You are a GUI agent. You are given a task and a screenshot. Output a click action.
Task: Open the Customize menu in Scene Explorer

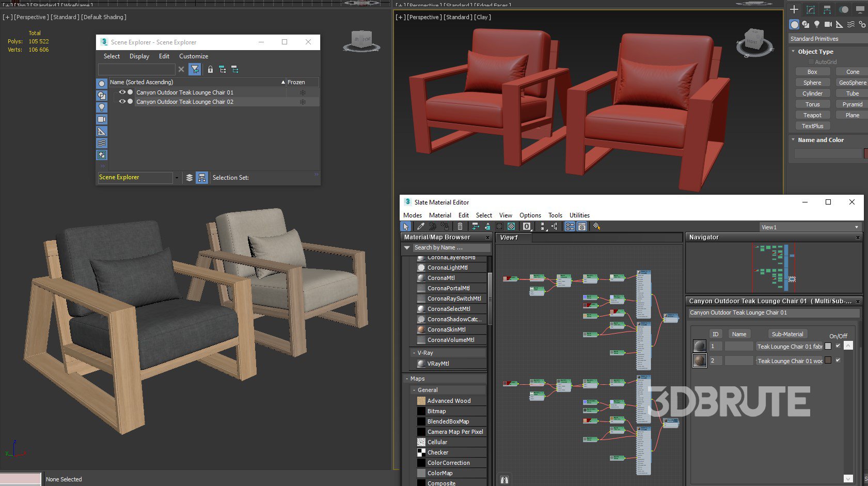click(x=194, y=56)
